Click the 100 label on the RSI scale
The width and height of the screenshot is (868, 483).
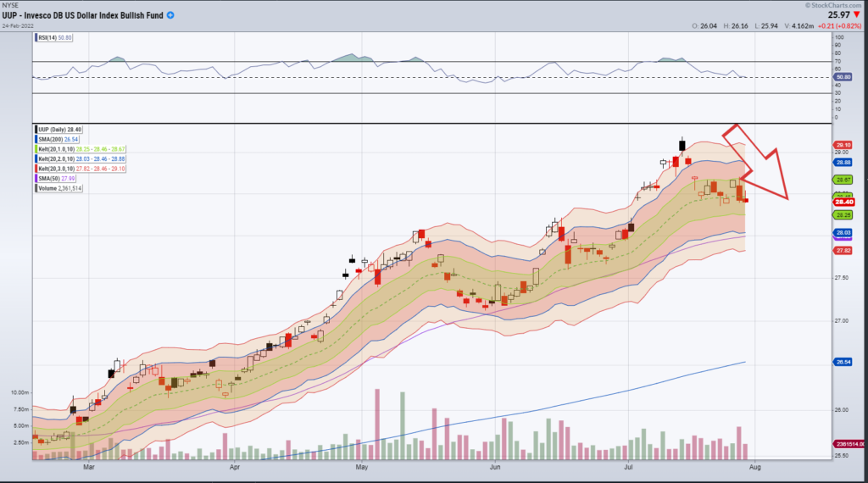(x=839, y=37)
